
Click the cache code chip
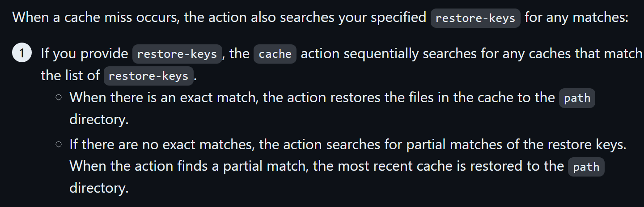click(275, 54)
